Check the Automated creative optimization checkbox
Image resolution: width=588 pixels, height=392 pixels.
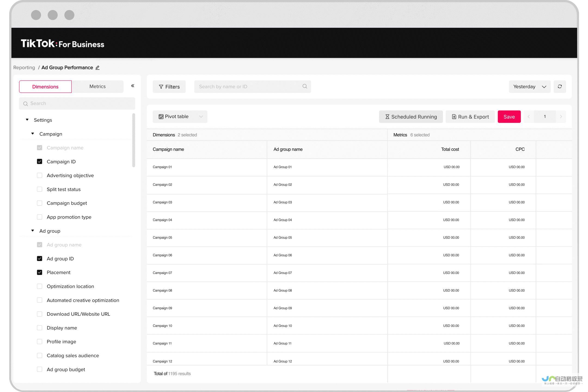click(39, 300)
